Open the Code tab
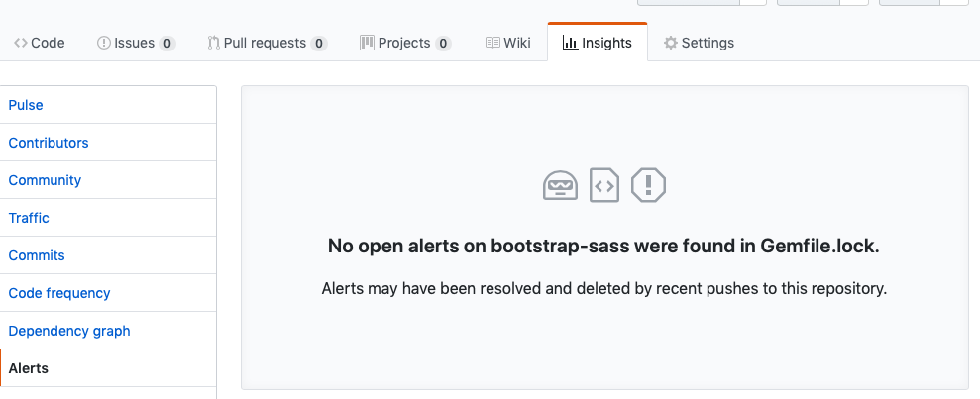Viewport: 980px width, 399px height. pyautogui.click(x=40, y=43)
